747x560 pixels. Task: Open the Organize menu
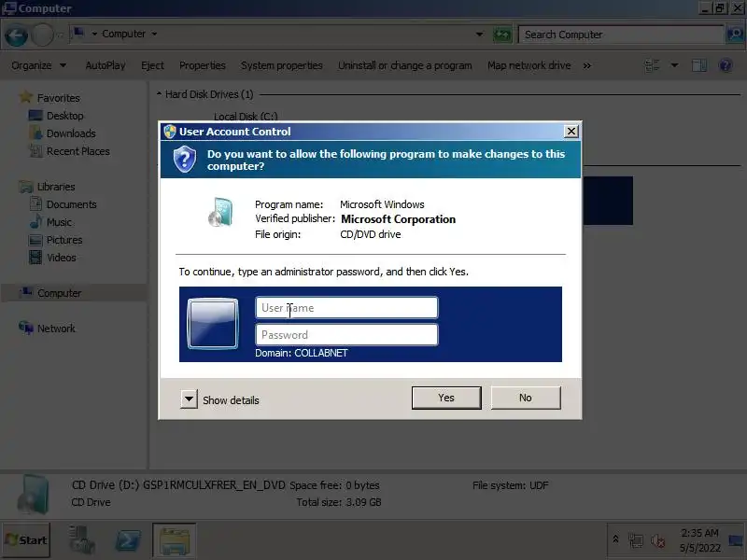pos(38,65)
